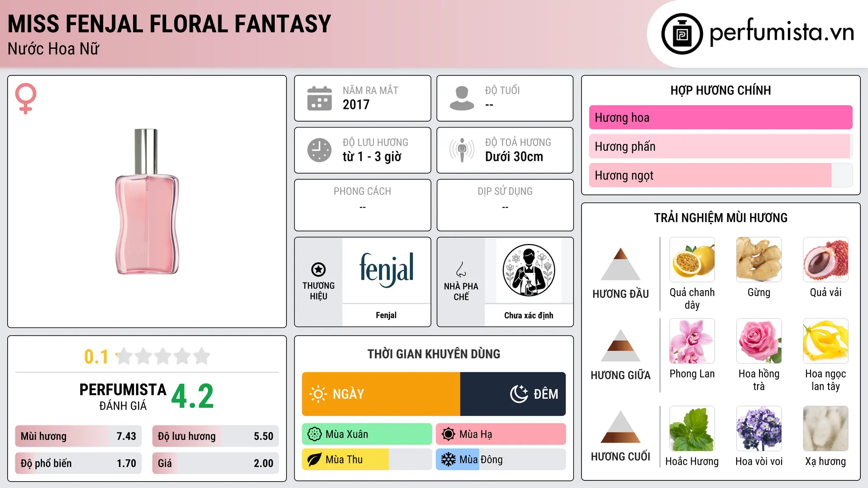868x488 pixels.
Task: Select the Hương phấn accord bar
Action: 721,146
